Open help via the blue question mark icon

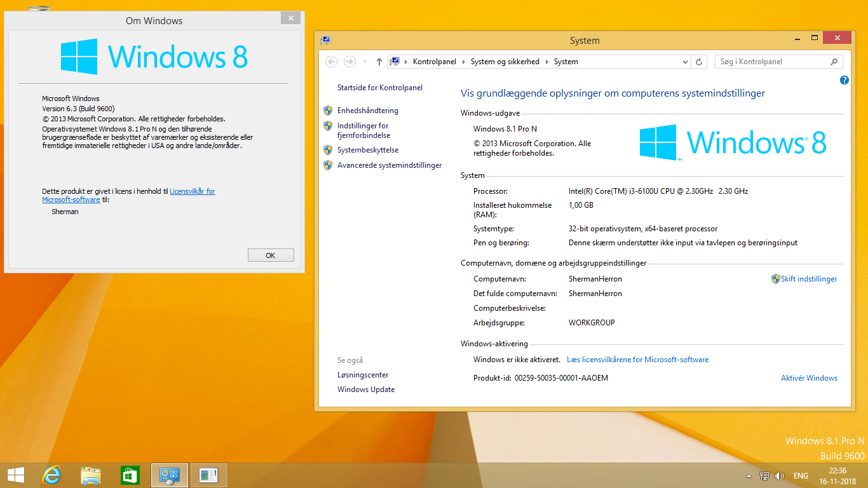pos(844,80)
